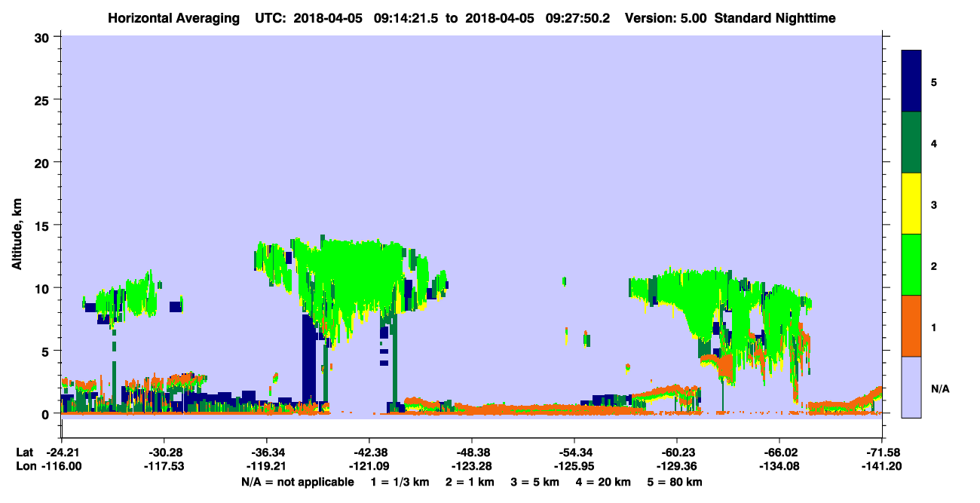The width and height of the screenshot is (980, 503).
Task: Click the y-axis tick label 15
Action: click(44, 225)
